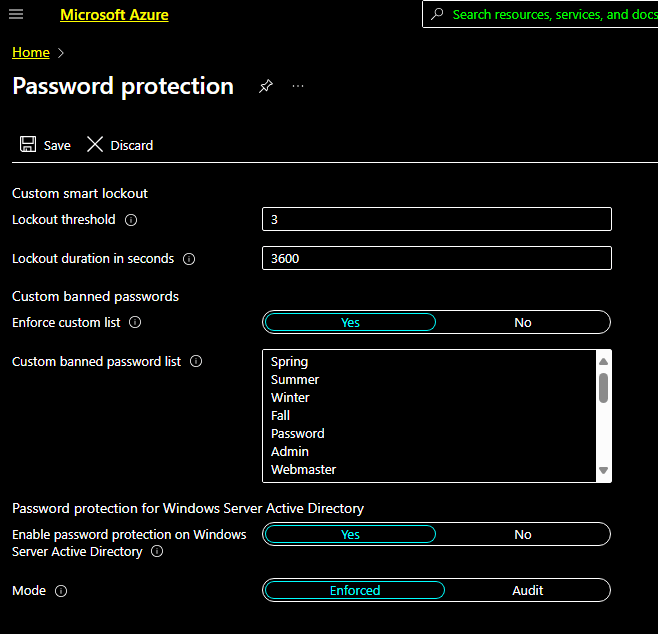Viewport: 658px width, 634px height.
Task: Show info tooltip for Lockout threshold
Action: point(131,220)
